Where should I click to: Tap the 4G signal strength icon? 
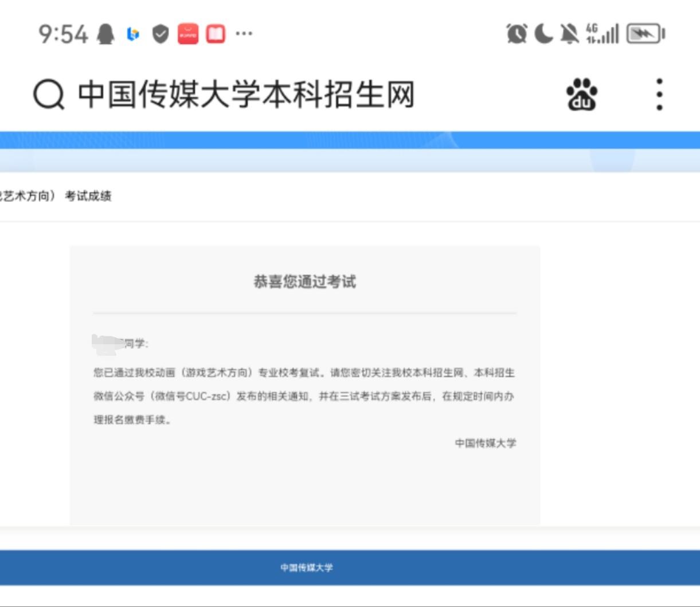[x=603, y=34]
